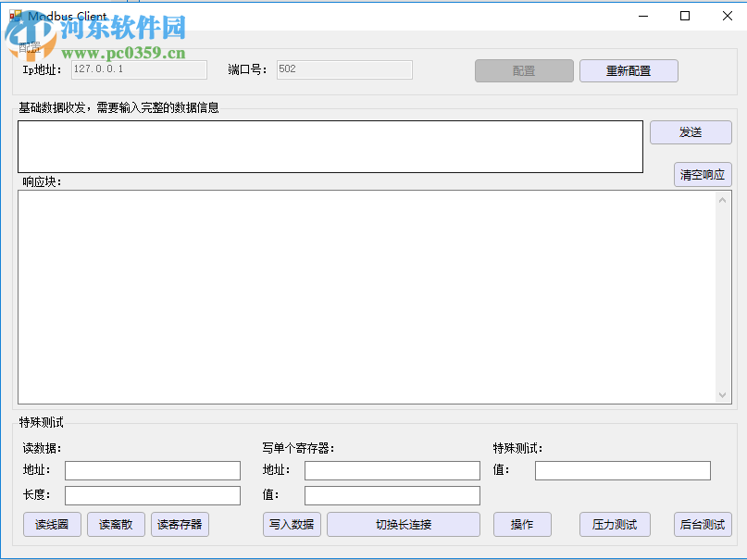Image resolution: width=747 pixels, height=560 pixels.
Task: Click the 端口号 field showing 502
Action: [344, 69]
